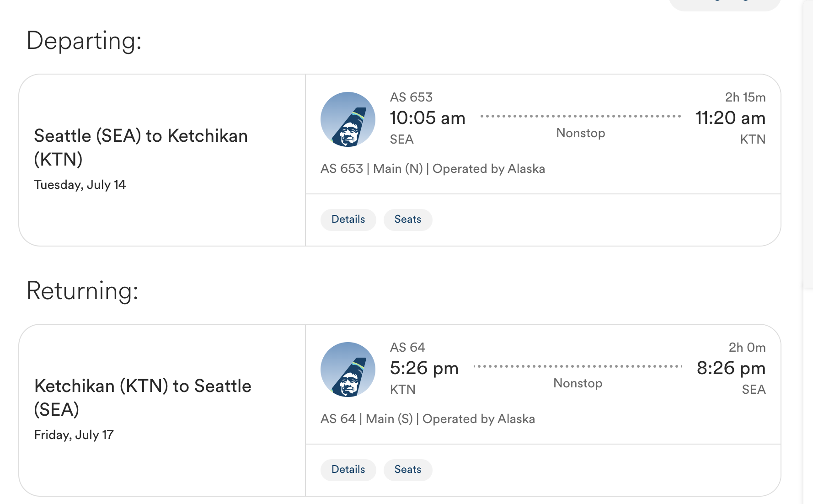Expand Details for the Ketchikan to Seattle flight

coord(348,470)
